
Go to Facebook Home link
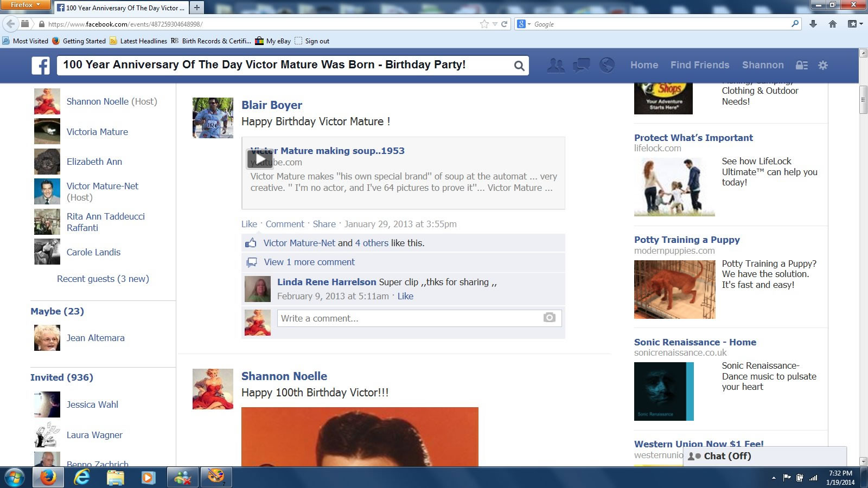[644, 65]
